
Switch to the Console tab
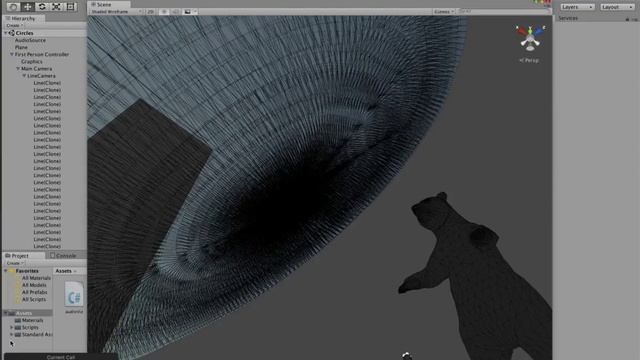(64, 256)
